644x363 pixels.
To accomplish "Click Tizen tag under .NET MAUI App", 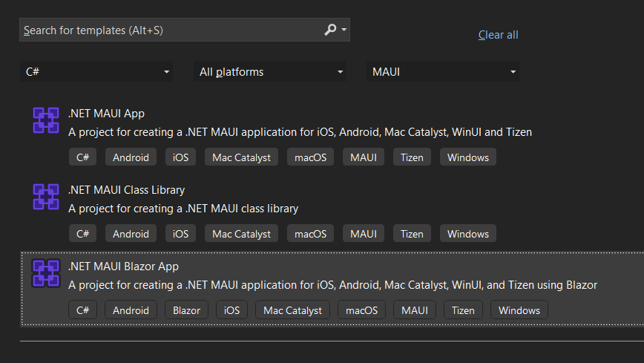I will pos(412,157).
